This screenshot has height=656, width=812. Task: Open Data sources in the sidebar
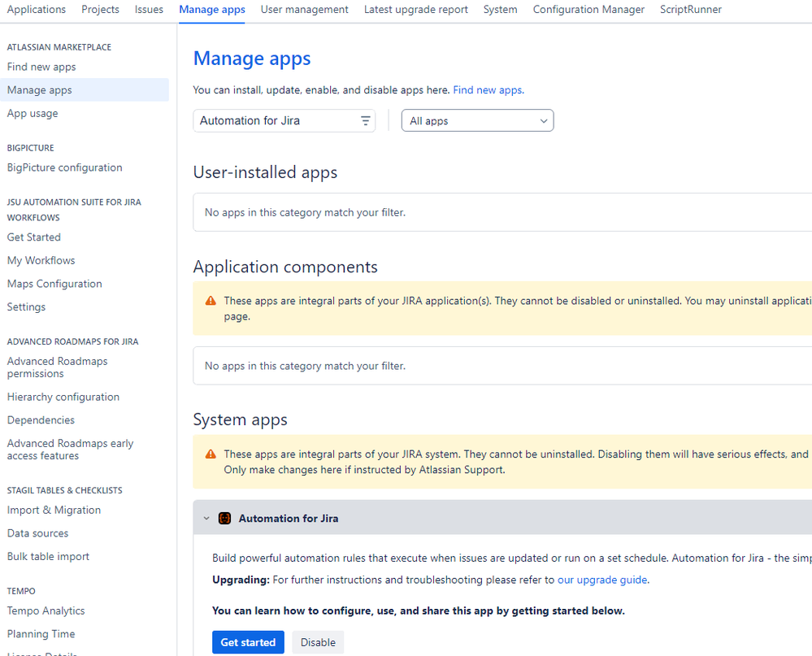point(37,533)
